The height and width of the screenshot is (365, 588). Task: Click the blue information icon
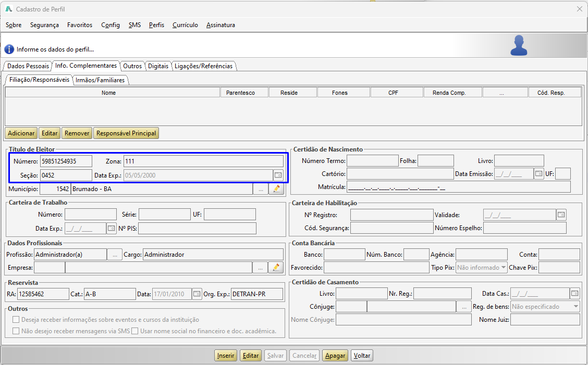click(x=9, y=49)
